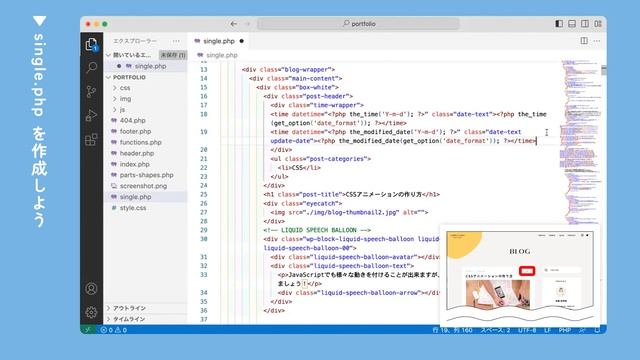The image size is (640, 360).
Task: Click the vertical scrollbar thumb of editor
Action: click(604, 70)
